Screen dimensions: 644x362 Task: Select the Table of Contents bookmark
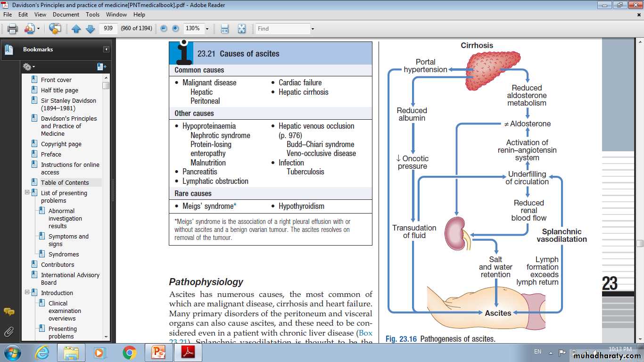(65, 182)
